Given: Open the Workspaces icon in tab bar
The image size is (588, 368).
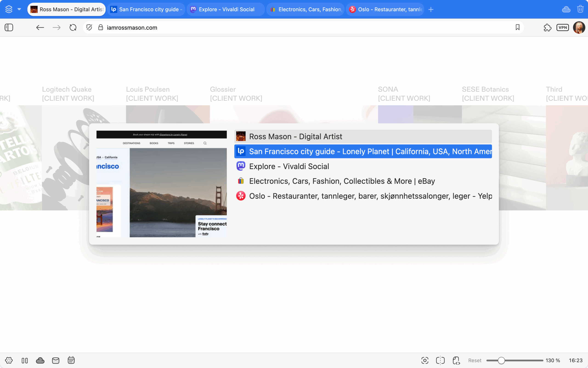Looking at the screenshot, I should (9, 9).
